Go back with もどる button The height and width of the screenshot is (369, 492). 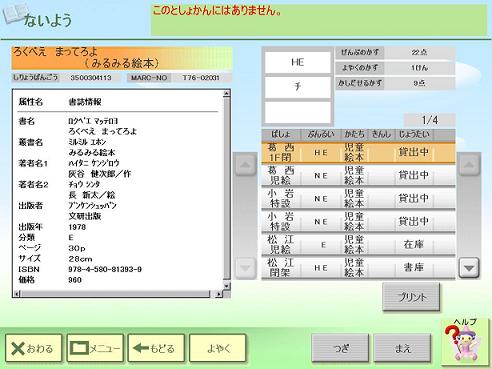[156, 348]
